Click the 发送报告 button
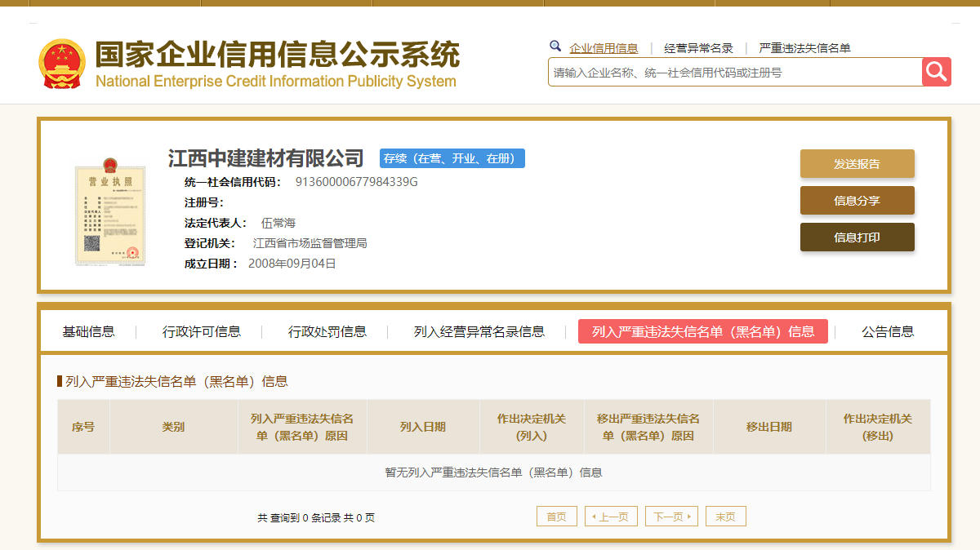Viewport: 980px width, 550px height. coord(857,163)
